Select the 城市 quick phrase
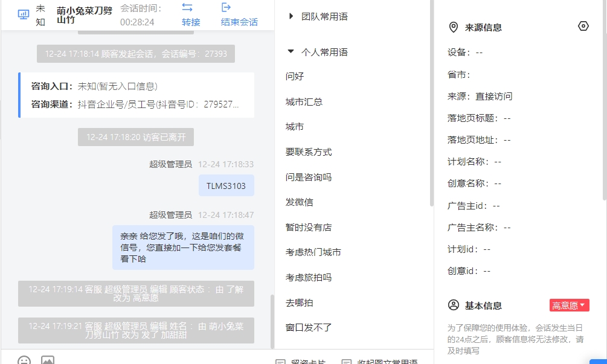The height and width of the screenshot is (364, 607). point(295,127)
